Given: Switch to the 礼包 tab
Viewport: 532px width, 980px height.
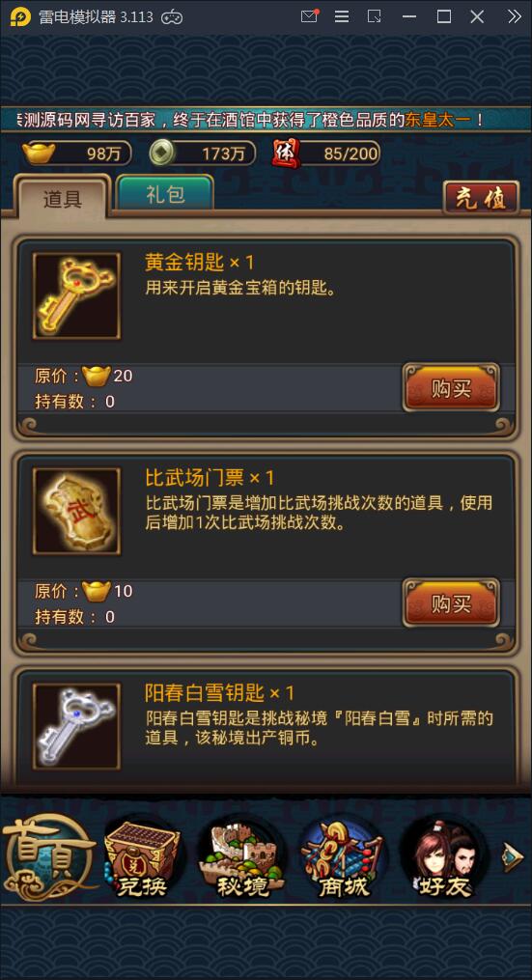Looking at the screenshot, I should pos(166,194).
